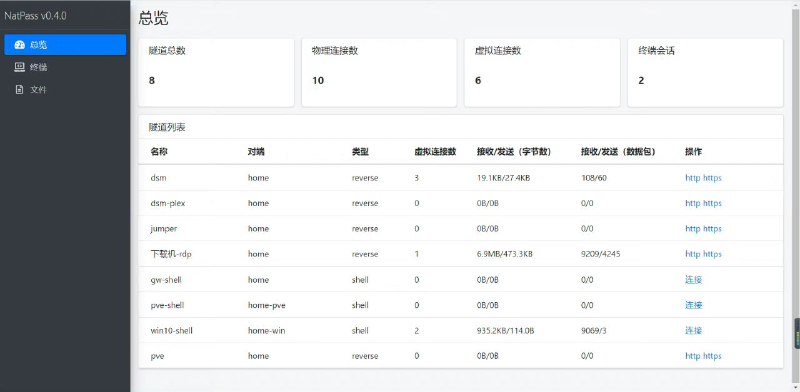The width and height of the screenshot is (800, 392).
Task: Click the 名称 column header
Action: [159, 152]
